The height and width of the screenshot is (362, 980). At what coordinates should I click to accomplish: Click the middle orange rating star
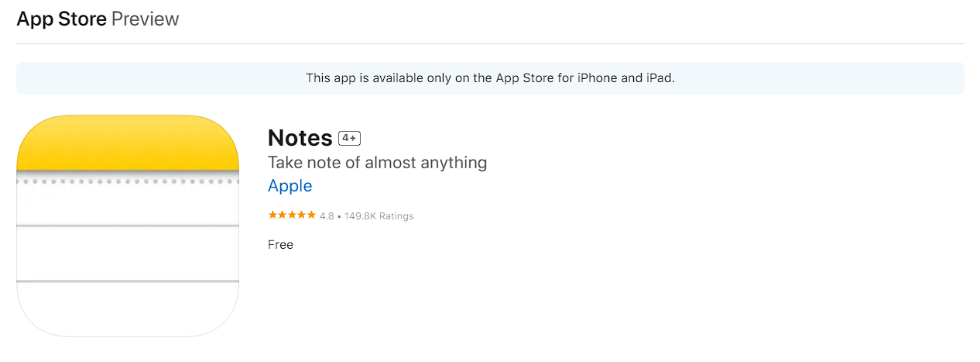(292, 215)
